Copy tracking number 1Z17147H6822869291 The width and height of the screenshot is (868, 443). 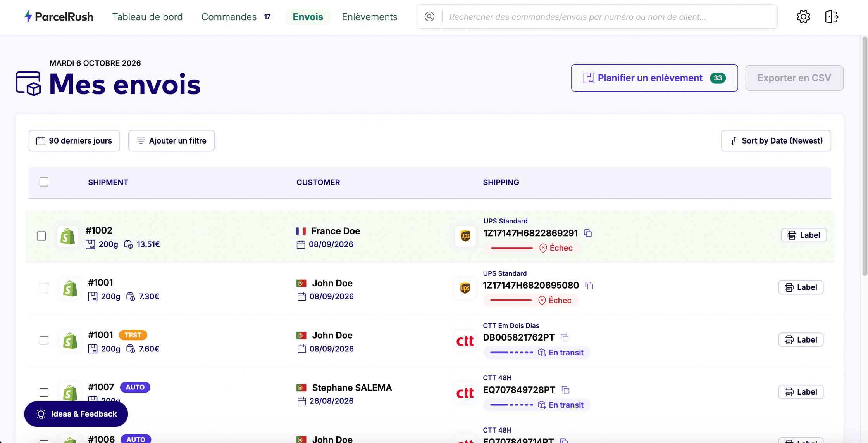[x=588, y=233]
